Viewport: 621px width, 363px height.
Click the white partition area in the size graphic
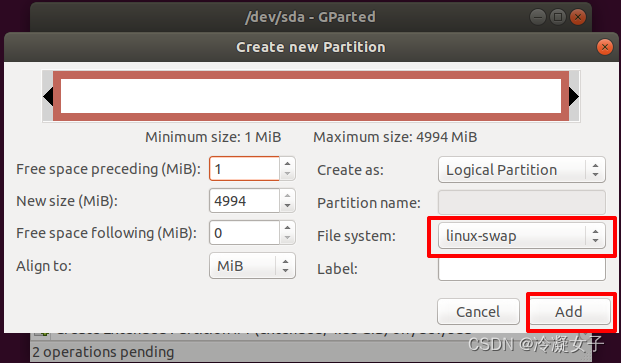point(311,96)
